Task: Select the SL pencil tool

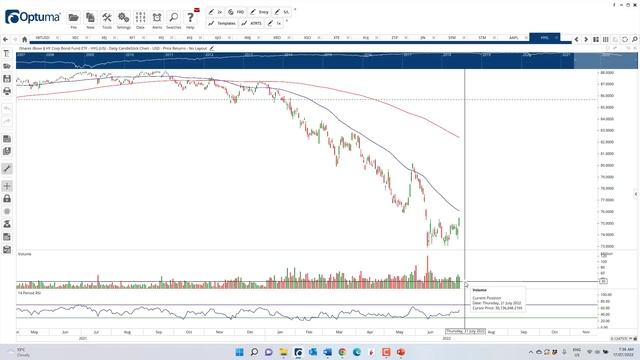Action: point(282,12)
